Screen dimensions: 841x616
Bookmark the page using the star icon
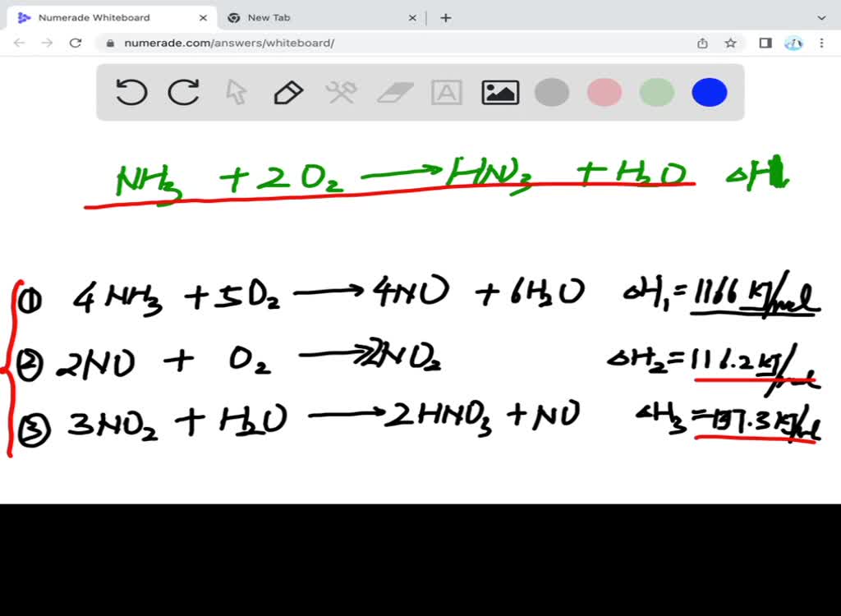[731, 43]
